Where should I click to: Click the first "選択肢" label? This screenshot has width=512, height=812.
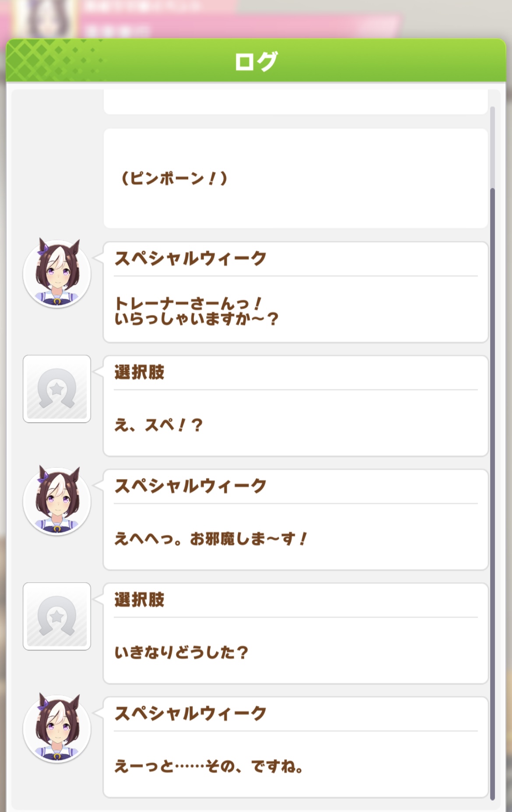pos(139,372)
